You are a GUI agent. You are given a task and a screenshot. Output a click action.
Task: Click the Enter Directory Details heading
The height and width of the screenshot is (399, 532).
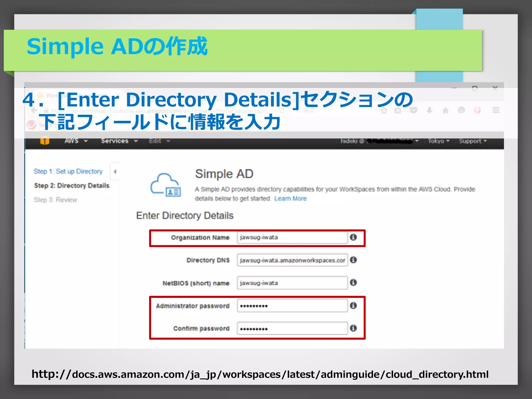[x=185, y=216]
